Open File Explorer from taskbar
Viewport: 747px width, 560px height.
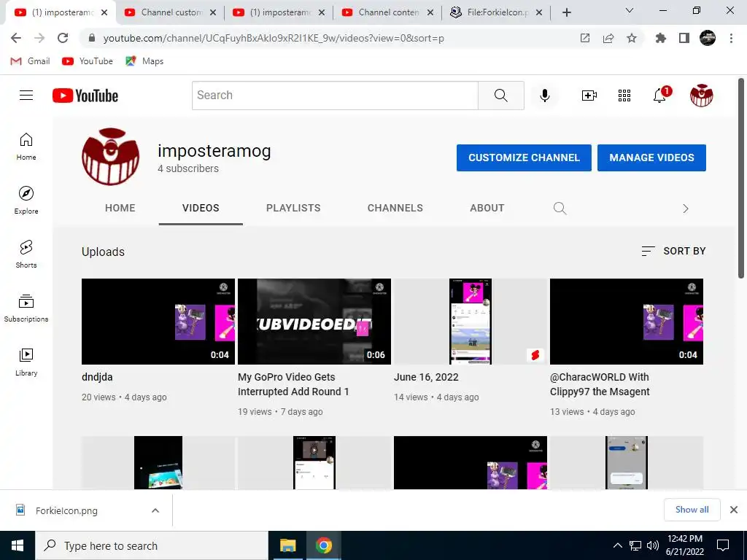(x=287, y=545)
